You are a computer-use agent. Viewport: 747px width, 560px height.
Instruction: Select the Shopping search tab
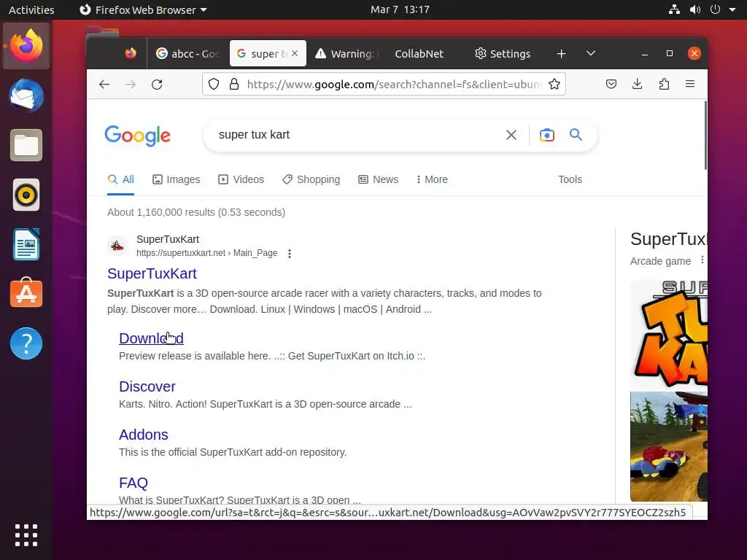pos(311,179)
